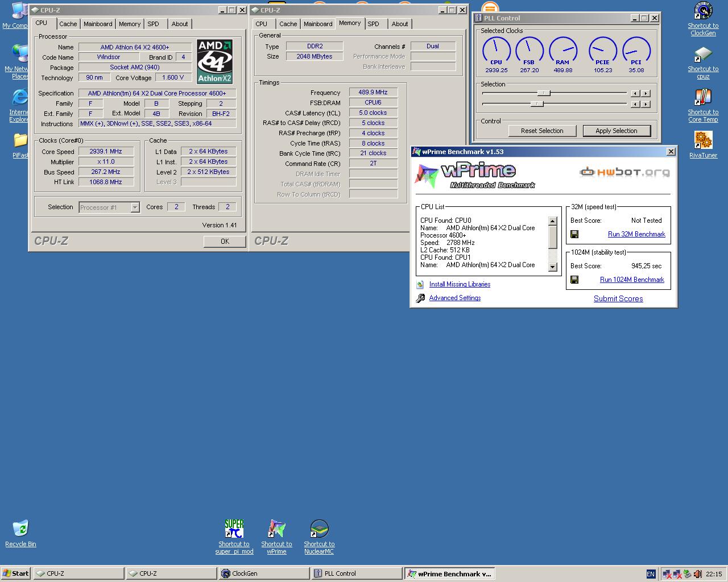Open Memory tab in left CPU-Z window

pyautogui.click(x=130, y=24)
